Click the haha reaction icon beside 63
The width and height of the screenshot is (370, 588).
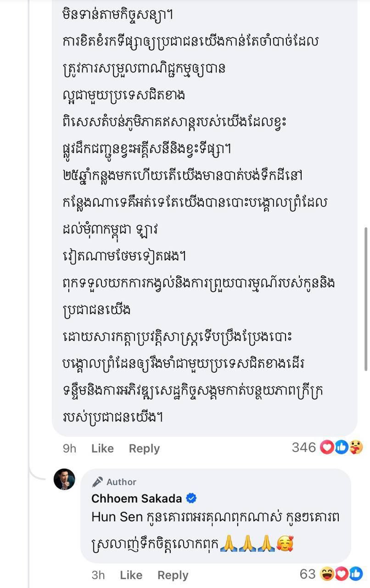(326, 573)
